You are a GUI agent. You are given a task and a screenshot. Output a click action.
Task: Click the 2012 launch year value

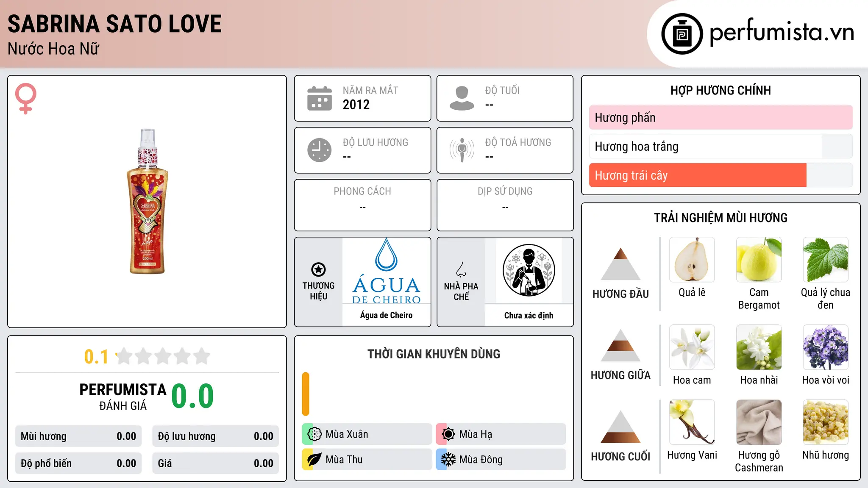356,105
